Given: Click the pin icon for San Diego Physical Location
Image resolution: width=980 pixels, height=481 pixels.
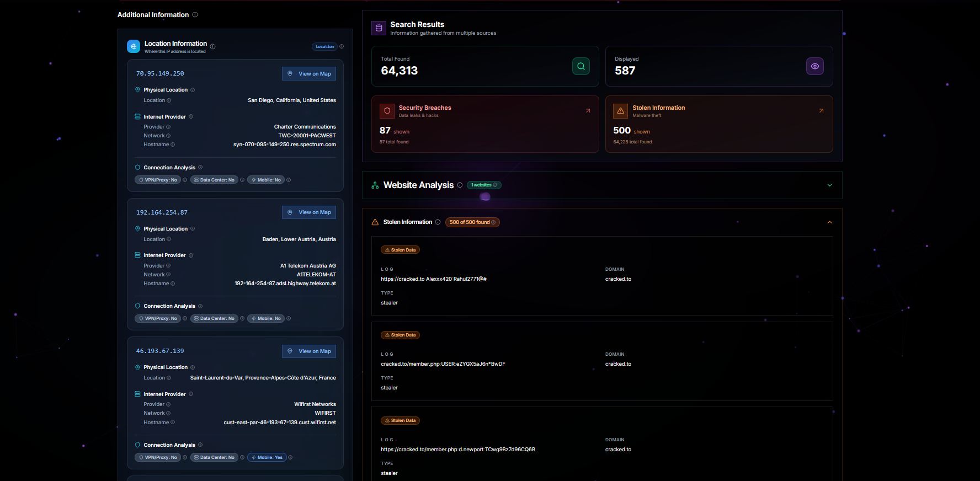Looking at the screenshot, I should point(137,89).
